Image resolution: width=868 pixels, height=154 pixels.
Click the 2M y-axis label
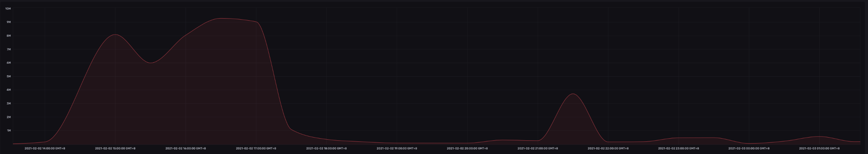pos(8,117)
